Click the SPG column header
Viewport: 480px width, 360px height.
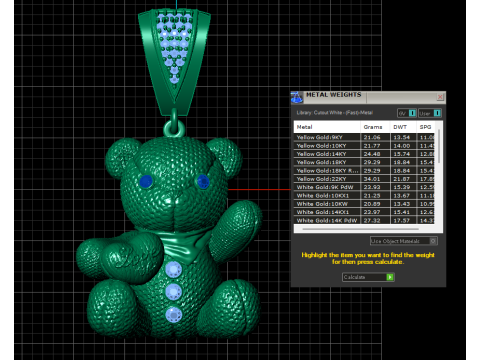[426, 127]
